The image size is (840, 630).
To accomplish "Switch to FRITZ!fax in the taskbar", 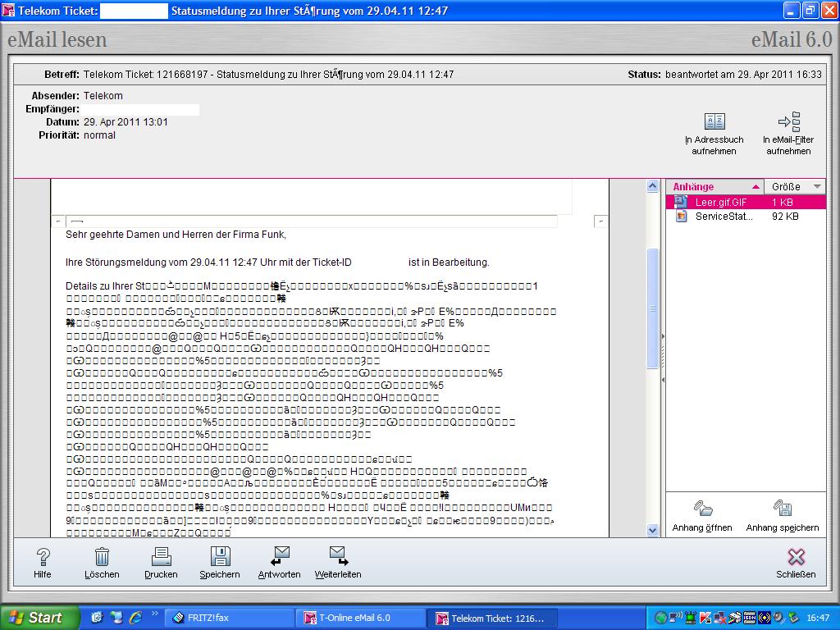I will [230, 618].
